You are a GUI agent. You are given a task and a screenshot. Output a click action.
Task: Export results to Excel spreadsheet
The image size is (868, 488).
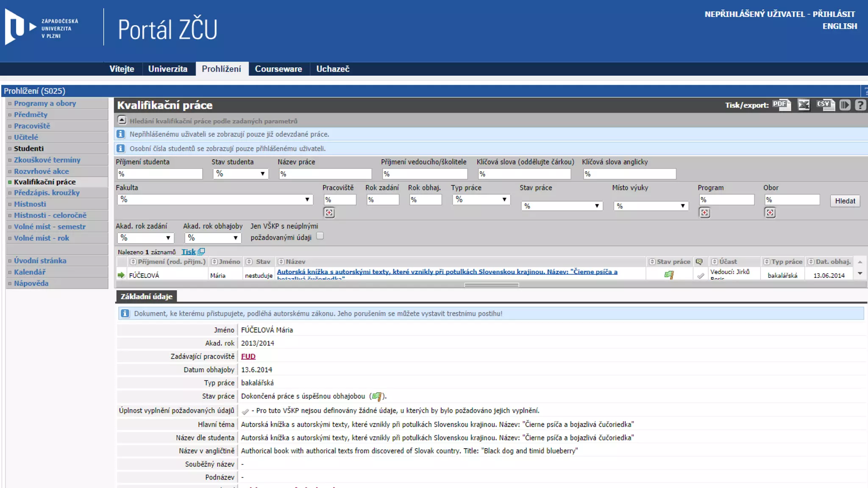coord(804,105)
